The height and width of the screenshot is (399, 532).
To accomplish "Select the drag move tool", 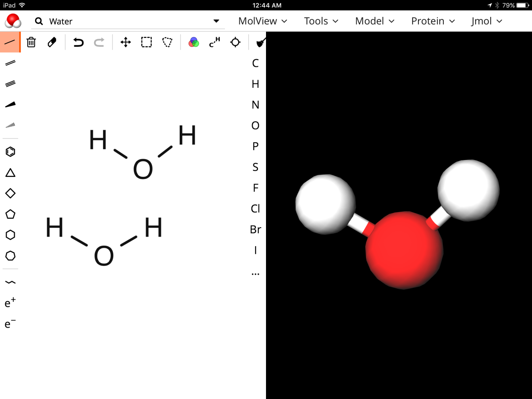I will [x=126, y=42].
